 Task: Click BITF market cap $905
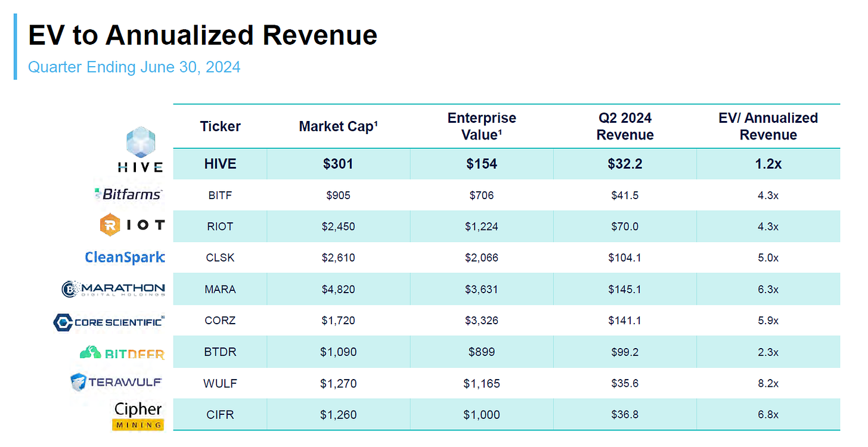pos(338,195)
